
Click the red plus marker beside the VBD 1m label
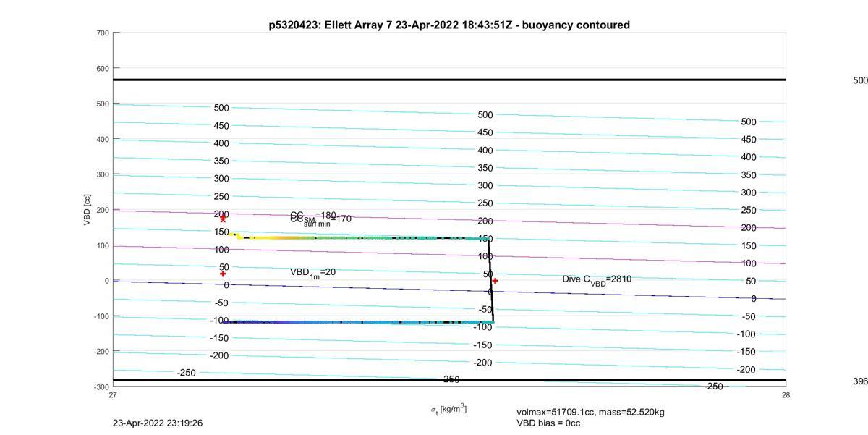coord(223,274)
